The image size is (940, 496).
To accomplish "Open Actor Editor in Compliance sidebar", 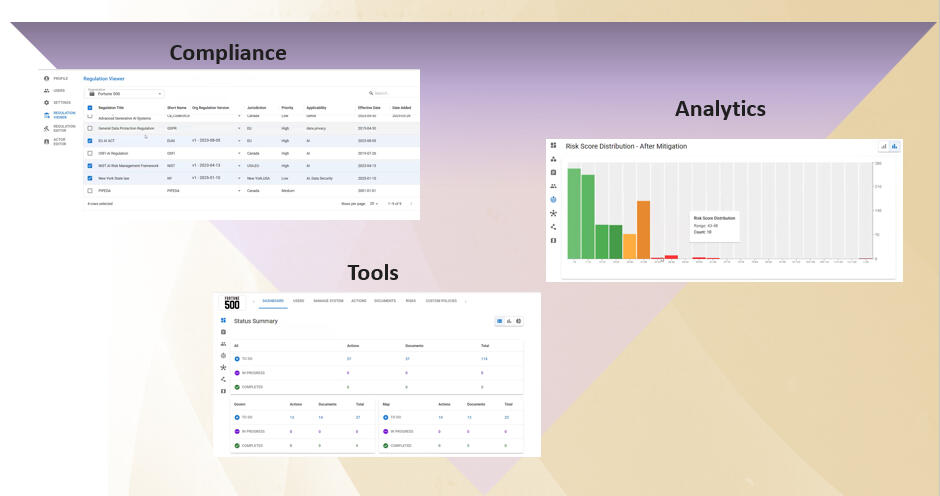I will click(56, 142).
